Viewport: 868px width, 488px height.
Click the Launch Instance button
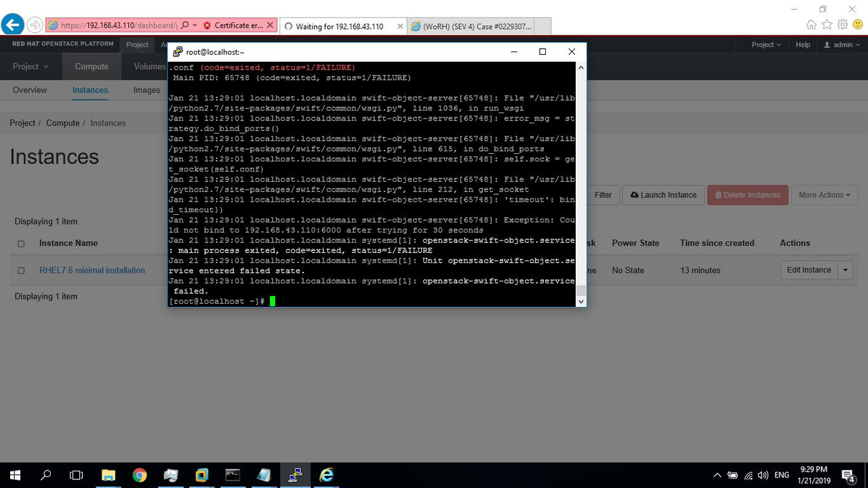663,195
